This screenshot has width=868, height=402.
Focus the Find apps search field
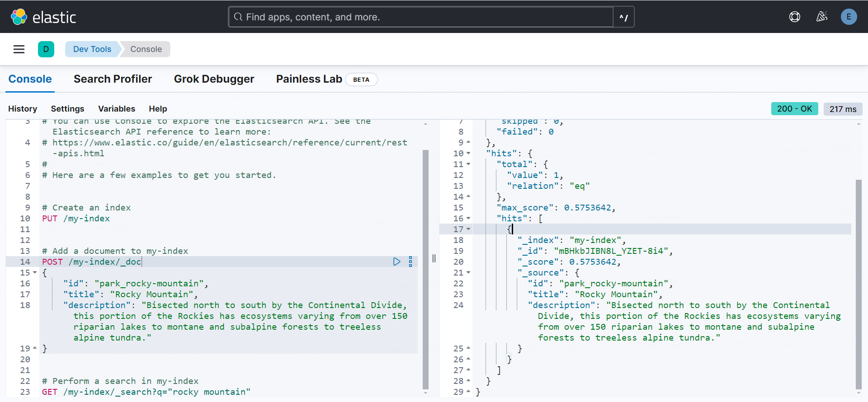pos(420,17)
